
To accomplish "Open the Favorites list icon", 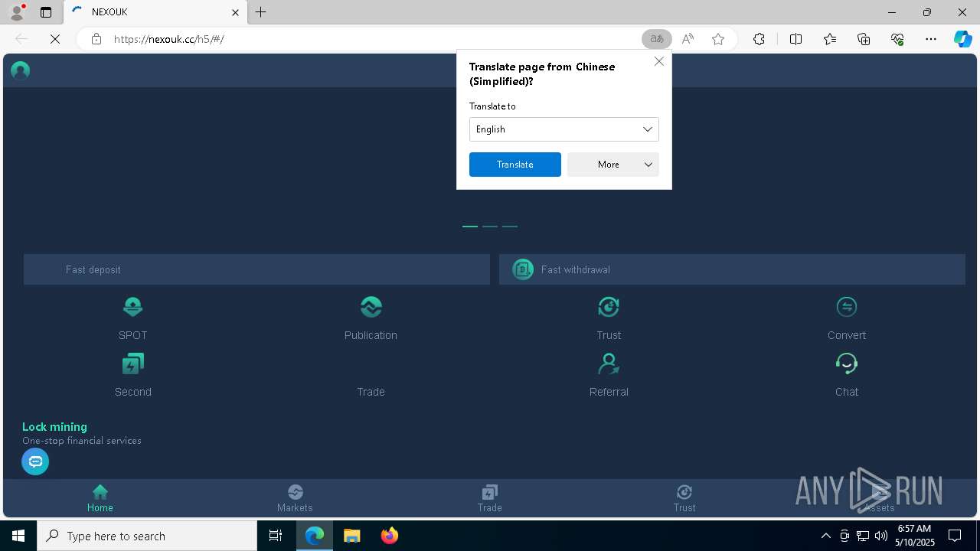I will point(830,39).
